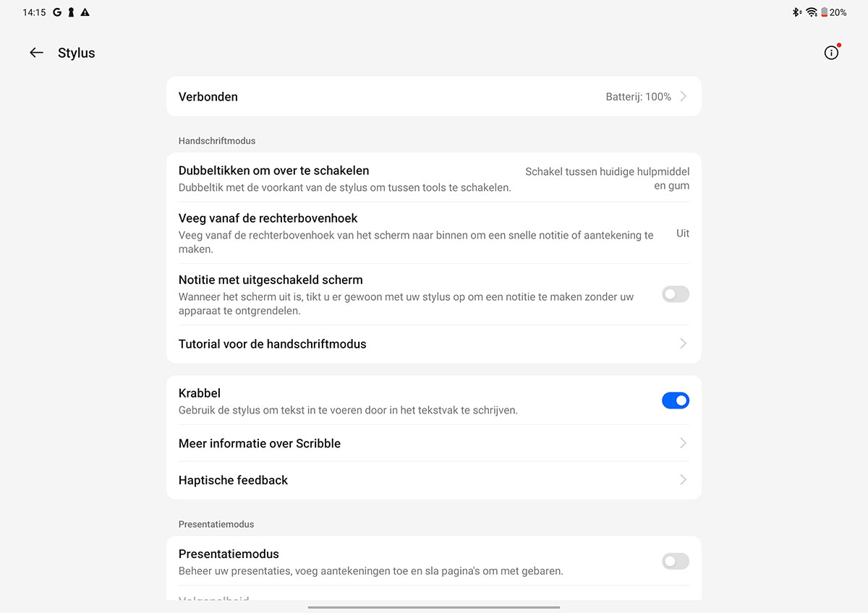Tap the Bluetooth status icon
The image size is (868, 613).
point(796,12)
